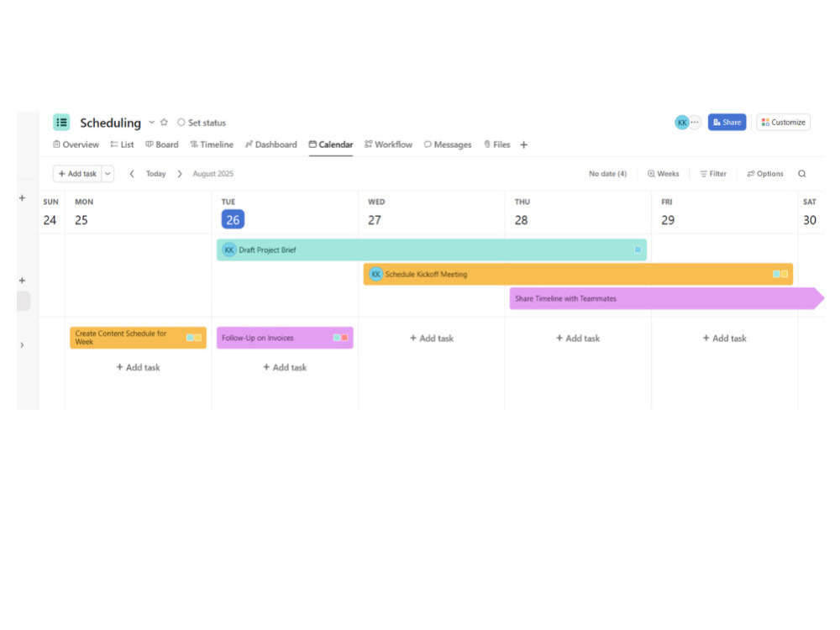Viewport: 840px width, 630px height.
Task: Click the Scheduling project list icon
Action: point(61,122)
